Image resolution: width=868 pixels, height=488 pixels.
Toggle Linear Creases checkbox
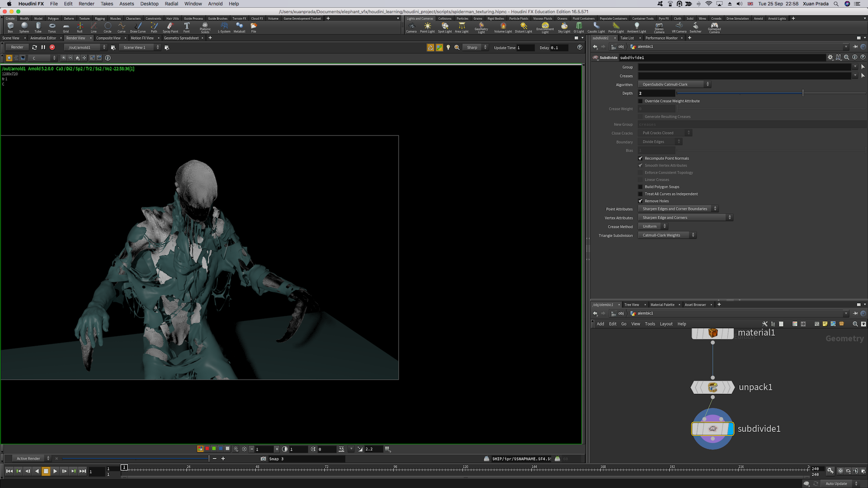[640, 180]
